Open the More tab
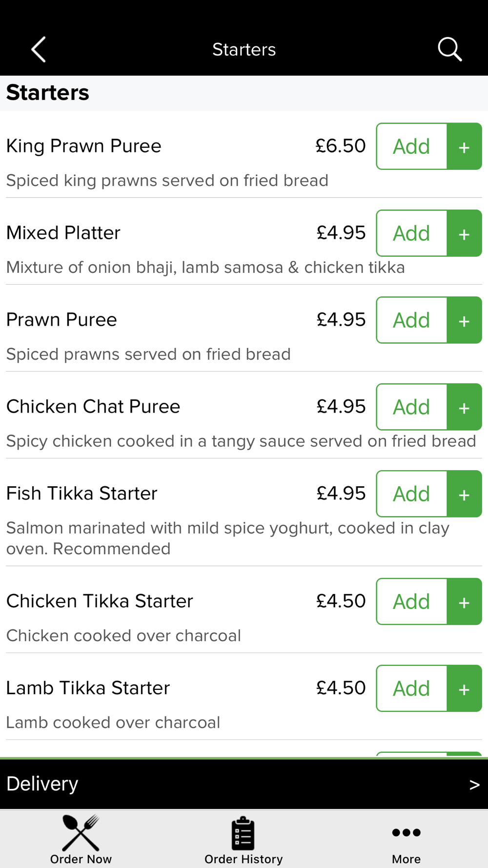488x868 pixels. point(406,840)
